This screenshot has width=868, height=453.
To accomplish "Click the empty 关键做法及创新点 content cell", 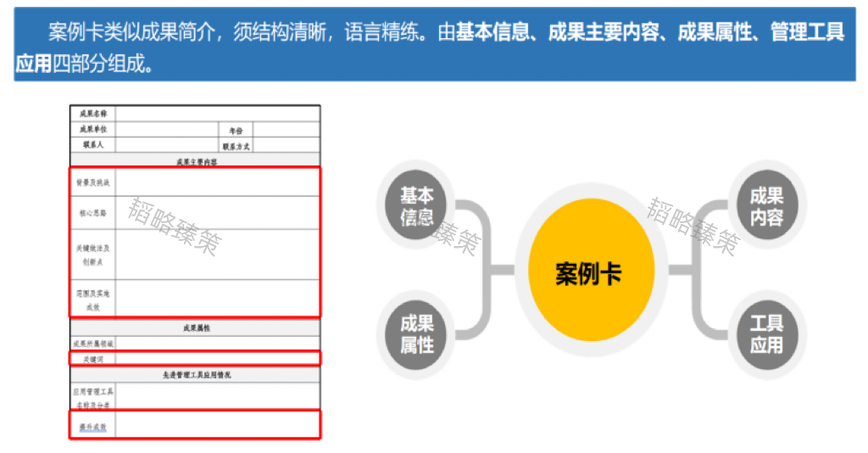I will tap(217, 255).
